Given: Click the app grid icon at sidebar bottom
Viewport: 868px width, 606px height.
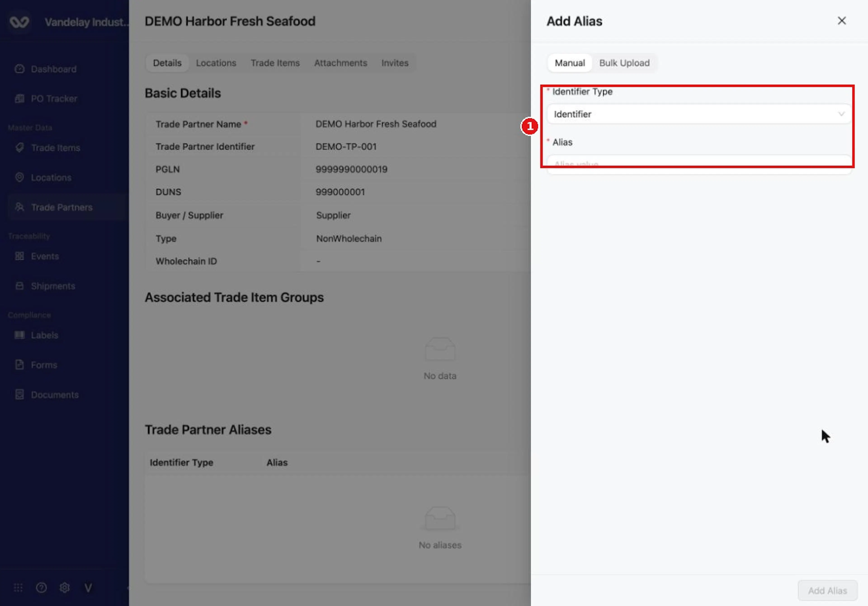Looking at the screenshot, I should [18, 587].
